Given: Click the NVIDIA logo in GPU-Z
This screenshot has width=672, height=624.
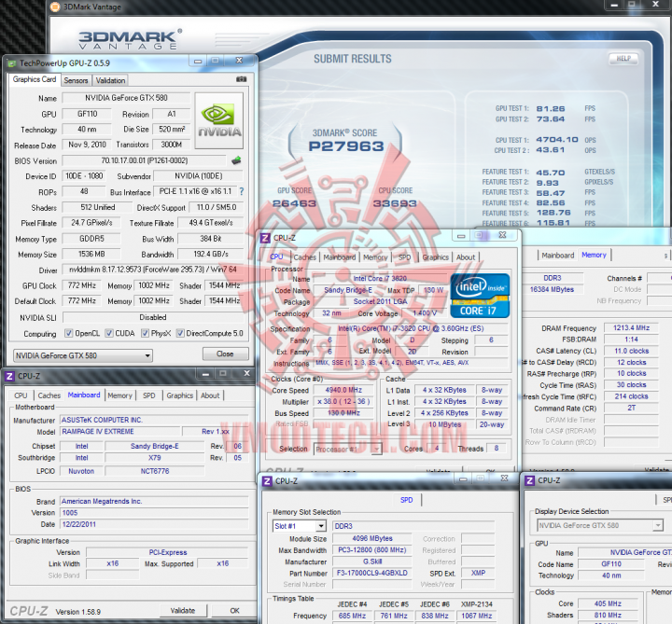Looking at the screenshot, I should click(x=219, y=120).
